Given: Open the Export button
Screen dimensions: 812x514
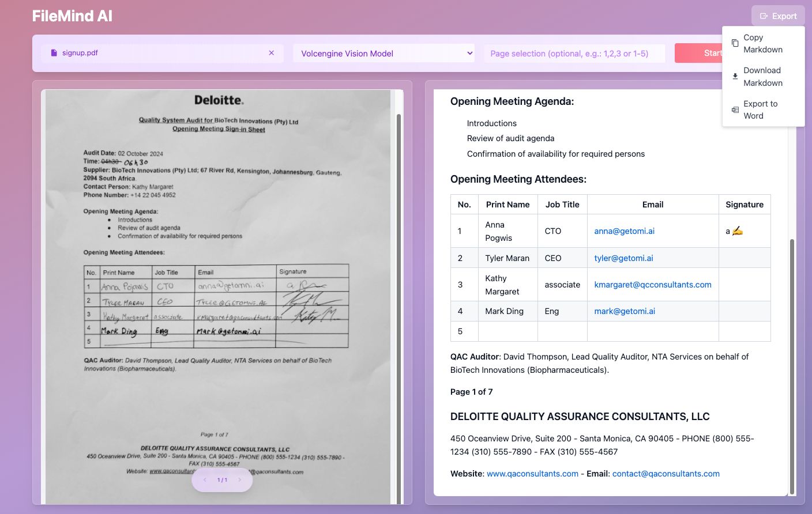Looking at the screenshot, I should pyautogui.click(x=778, y=16).
